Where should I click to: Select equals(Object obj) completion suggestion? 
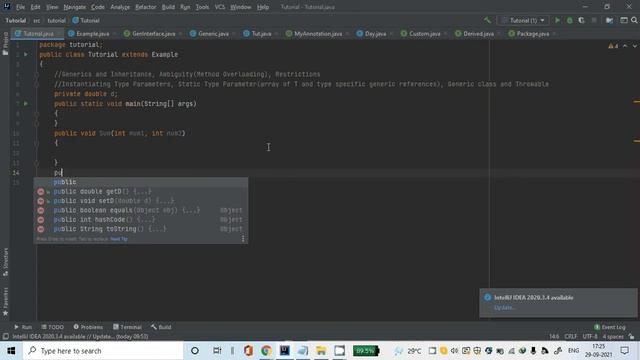(x=141, y=210)
